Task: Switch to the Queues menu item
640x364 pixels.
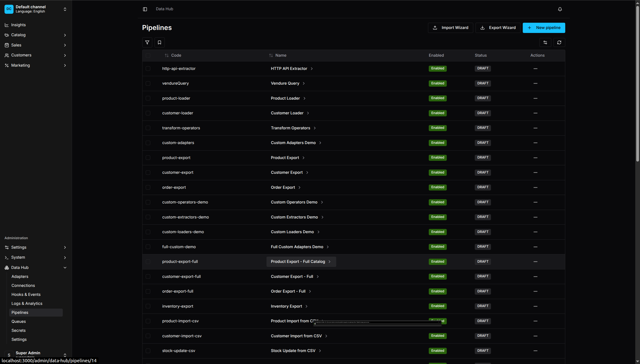Action: [18, 321]
